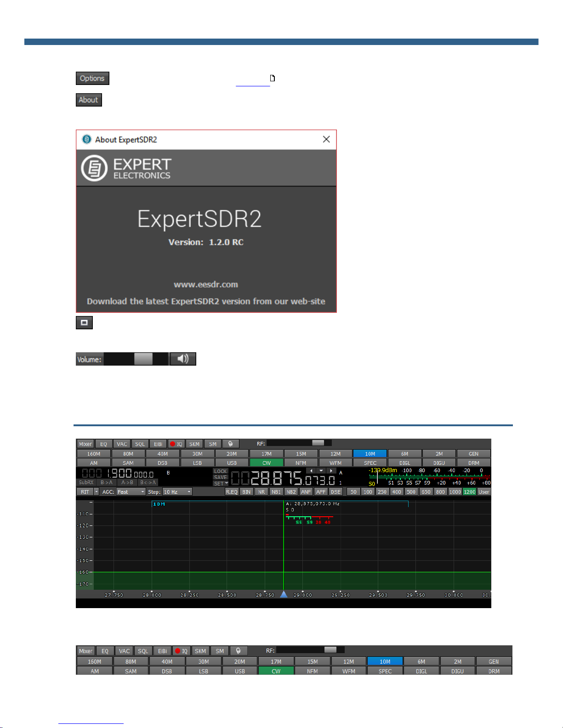Screen dimensions: 563x728
Task: Click the S-meter dBm scale
Action: pyautogui.click(x=430, y=477)
